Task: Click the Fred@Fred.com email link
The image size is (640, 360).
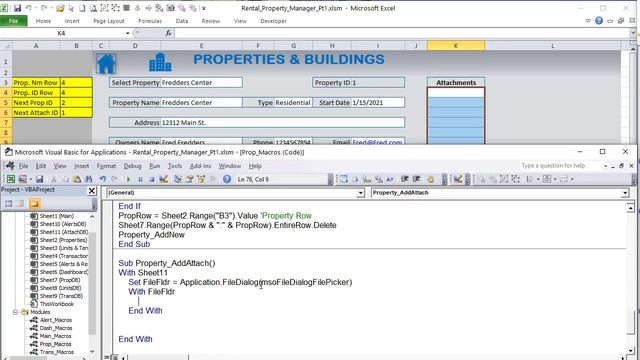Action: point(377,142)
